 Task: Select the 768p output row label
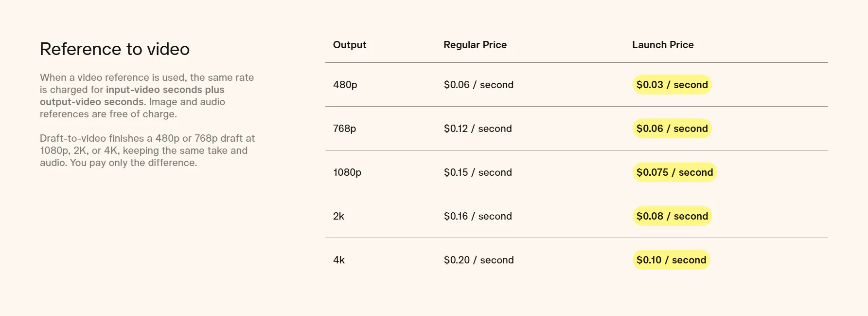[345, 129]
